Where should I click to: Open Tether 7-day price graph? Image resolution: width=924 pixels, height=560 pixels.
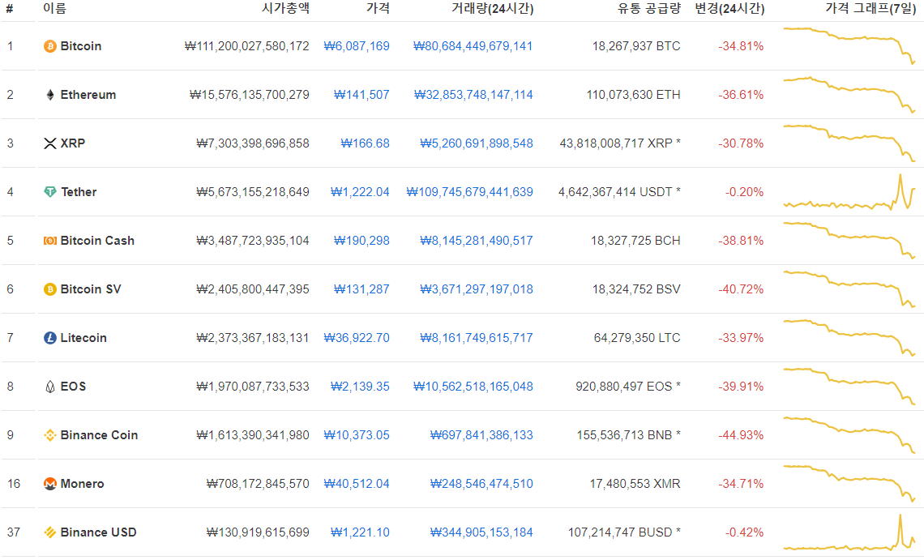(849, 191)
